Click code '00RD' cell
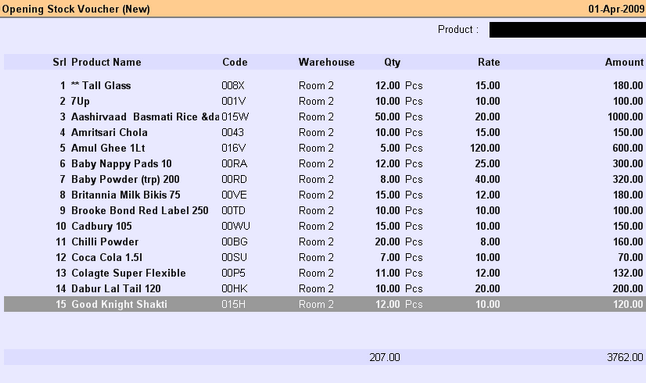This screenshot has width=646, height=383. (x=234, y=180)
